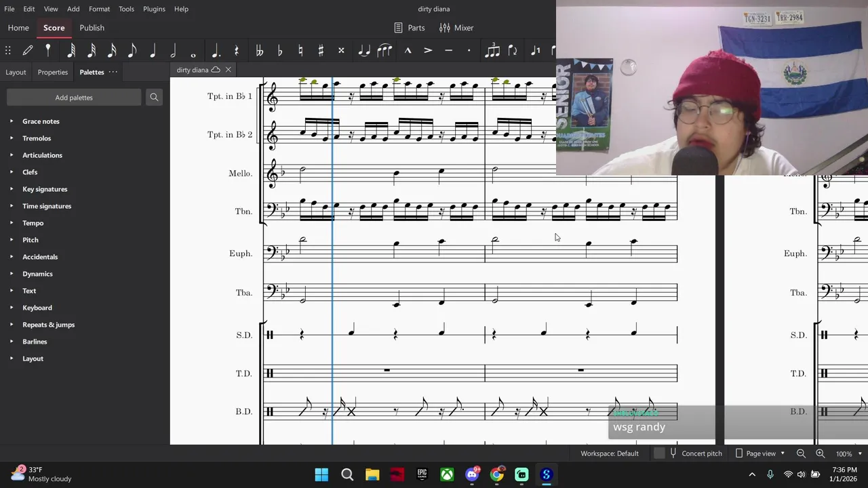868x488 pixels.
Task: Apply double sharp accidental
Action: 341,51
